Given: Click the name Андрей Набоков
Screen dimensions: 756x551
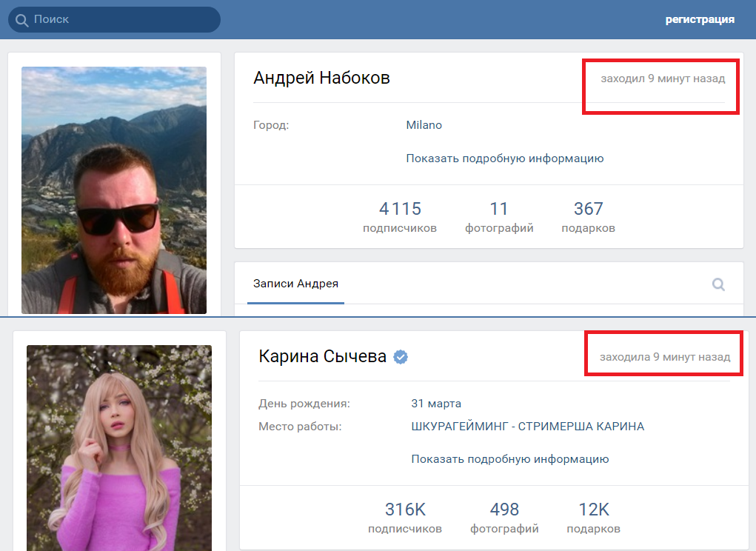Looking at the screenshot, I should [x=321, y=78].
